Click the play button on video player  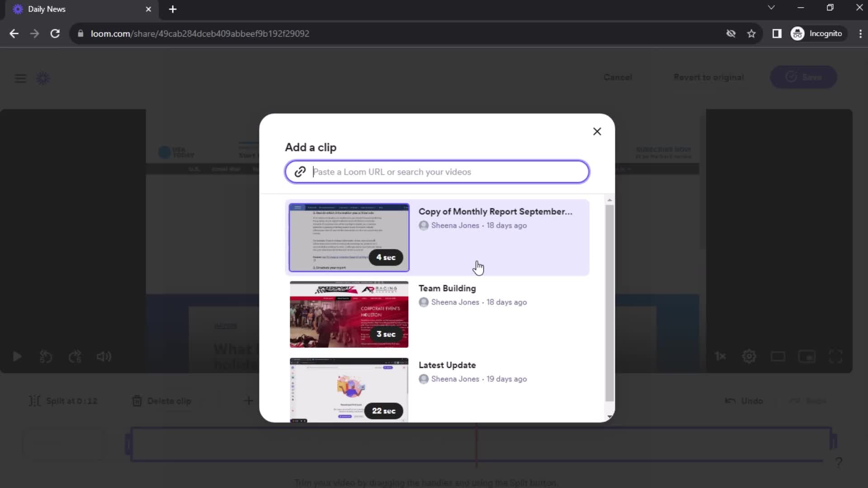(17, 357)
